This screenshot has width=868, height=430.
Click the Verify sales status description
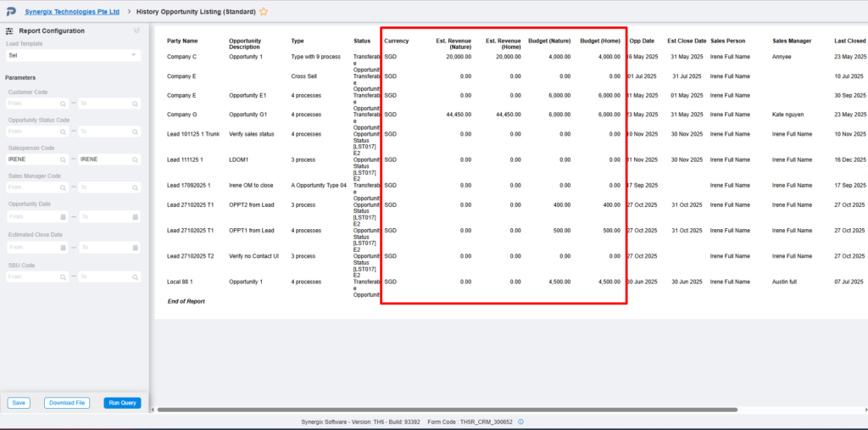(x=251, y=134)
